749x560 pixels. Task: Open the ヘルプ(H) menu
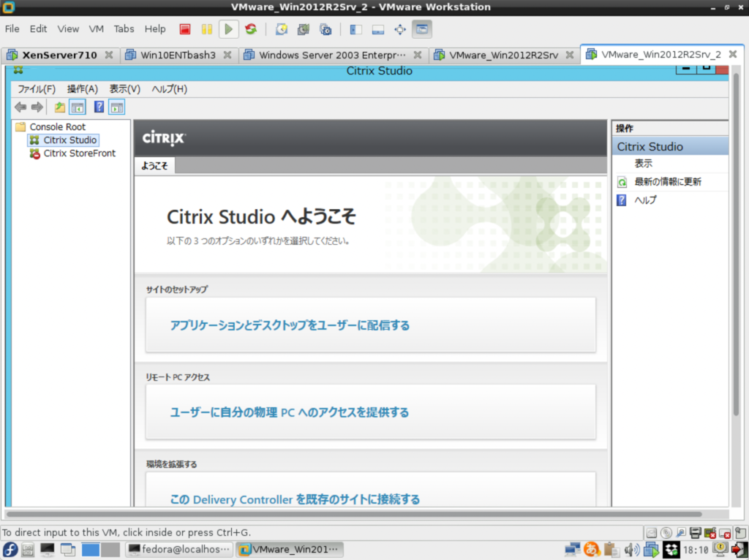(x=169, y=88)
